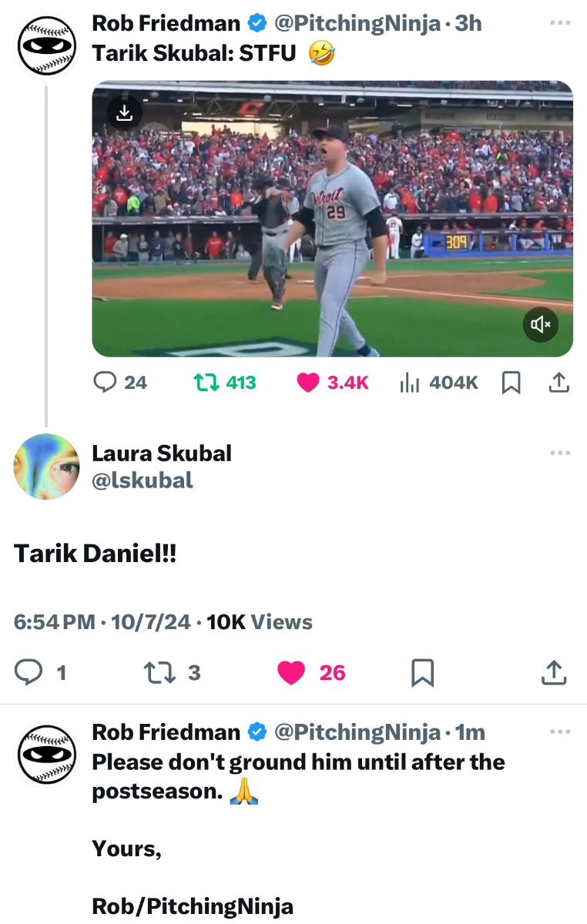View analytics showing 404K views

[x=409, y=383]
